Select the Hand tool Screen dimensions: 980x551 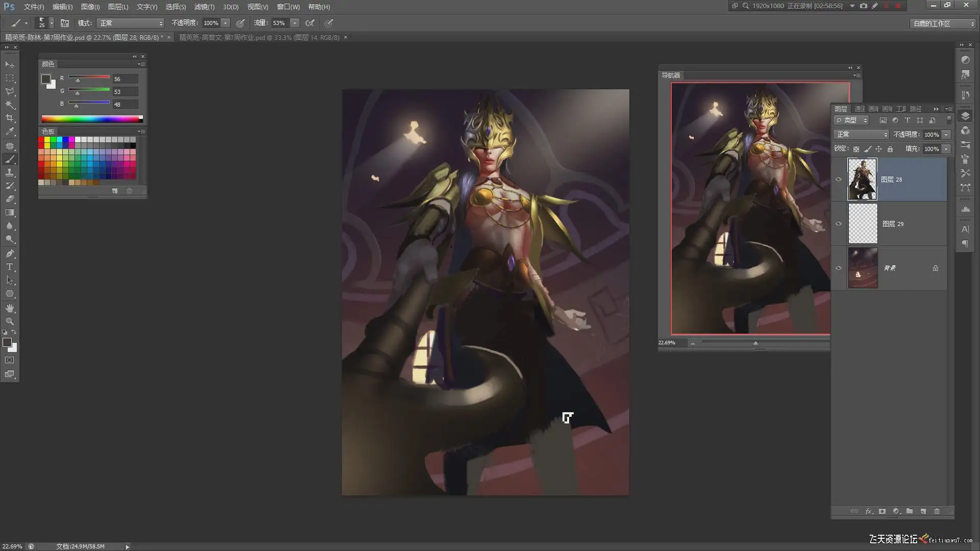(x=10, y=308)
